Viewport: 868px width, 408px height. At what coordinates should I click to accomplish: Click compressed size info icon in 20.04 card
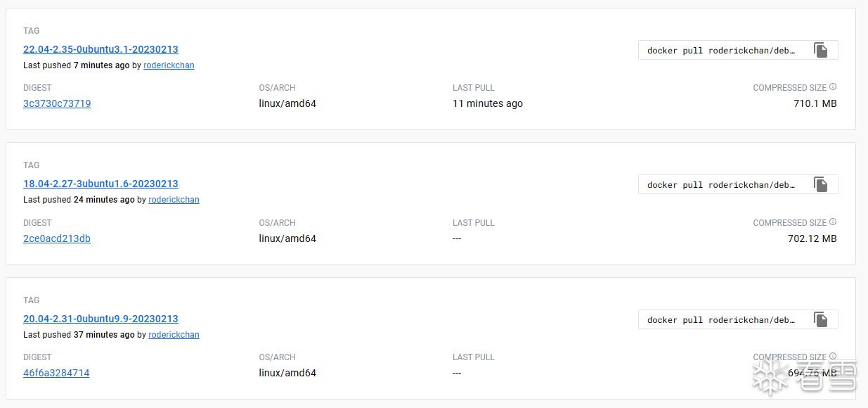(833, 357)
